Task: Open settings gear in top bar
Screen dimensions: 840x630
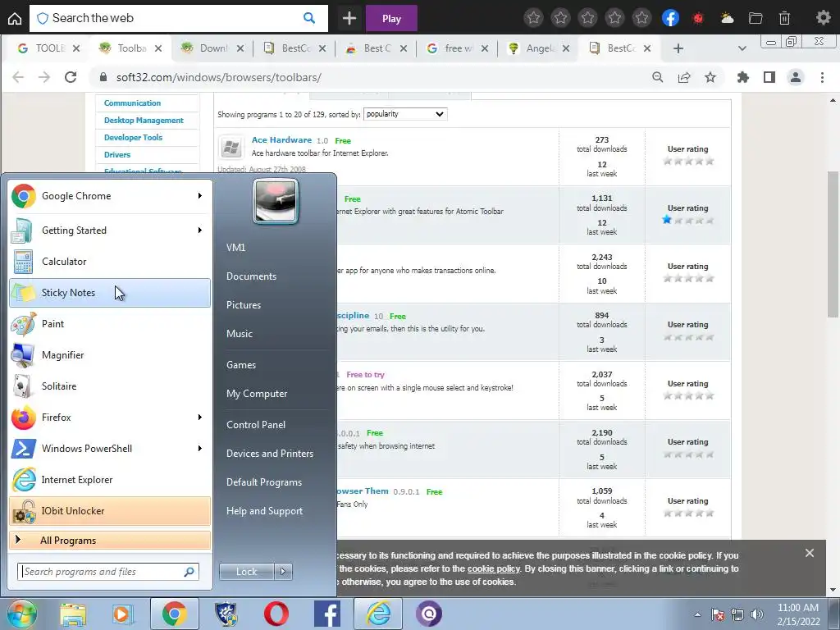Action: [823, 18]
